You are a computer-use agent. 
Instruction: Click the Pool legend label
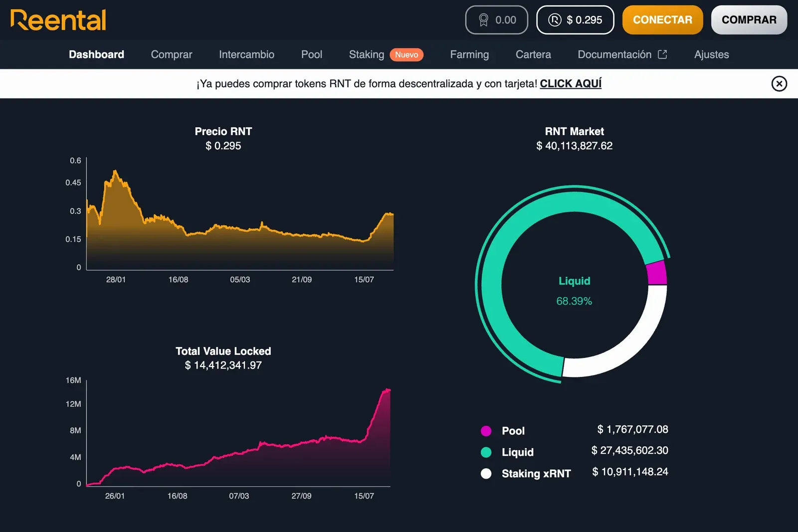pyautogui.click(x=513, y=431)
